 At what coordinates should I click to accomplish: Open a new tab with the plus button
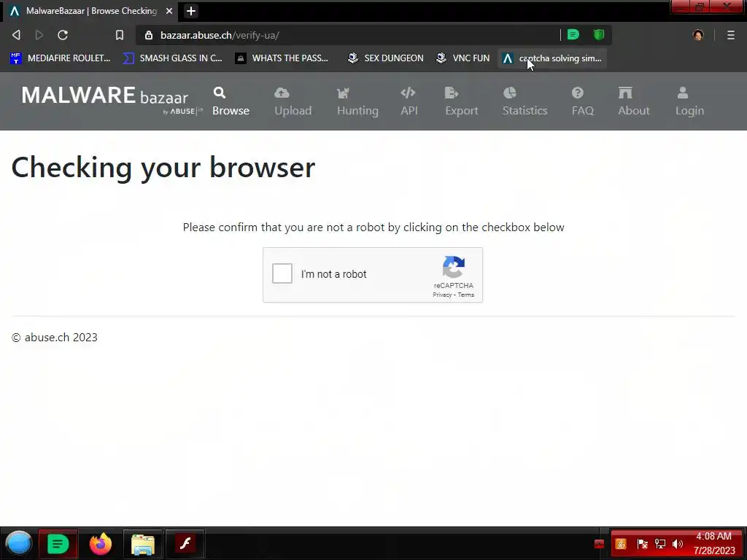190,11
